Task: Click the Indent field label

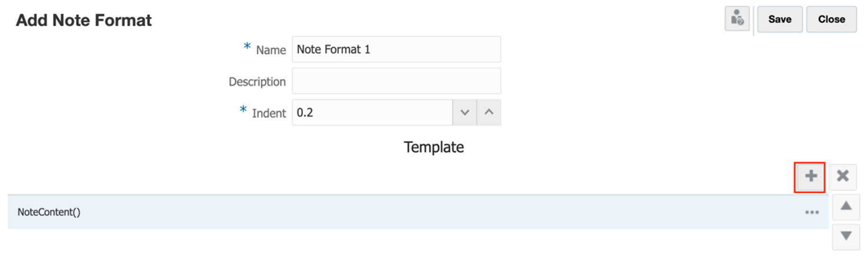Action: pyautogui.click(x=269, y=114)
